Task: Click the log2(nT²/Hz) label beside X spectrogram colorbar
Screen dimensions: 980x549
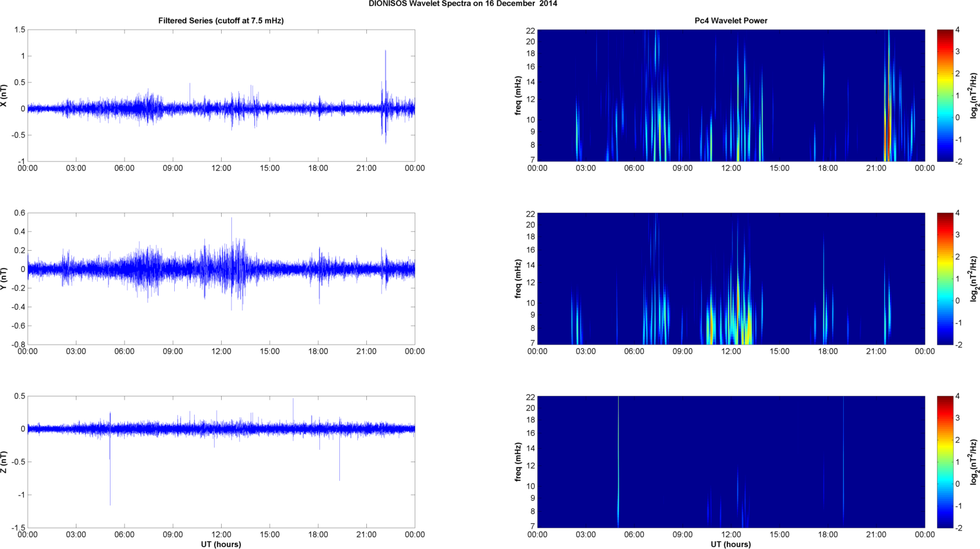Action: pos(974,96)
